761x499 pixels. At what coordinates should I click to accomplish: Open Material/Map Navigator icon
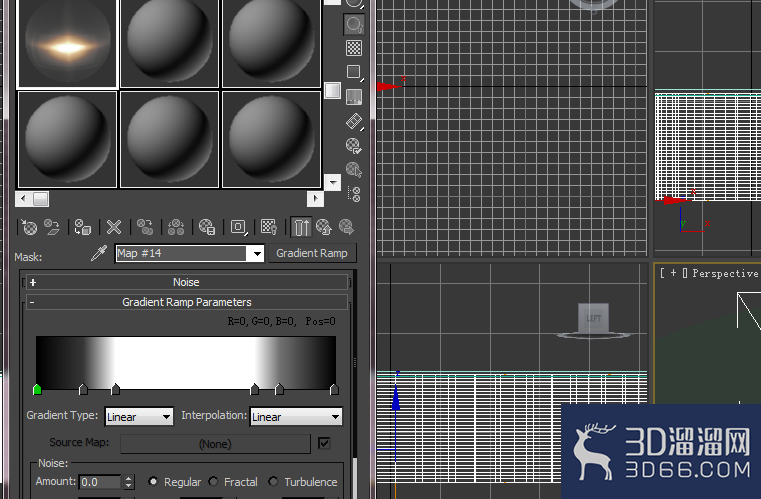(354, 194)
